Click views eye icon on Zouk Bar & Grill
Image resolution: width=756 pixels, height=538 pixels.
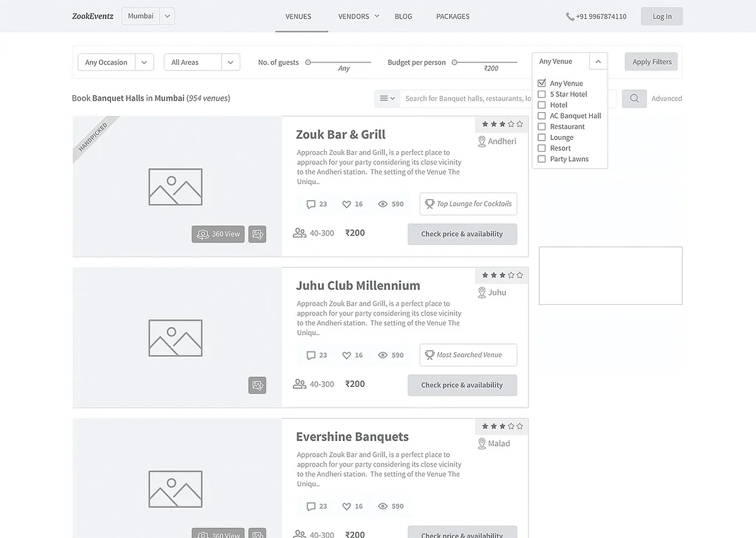382,204
